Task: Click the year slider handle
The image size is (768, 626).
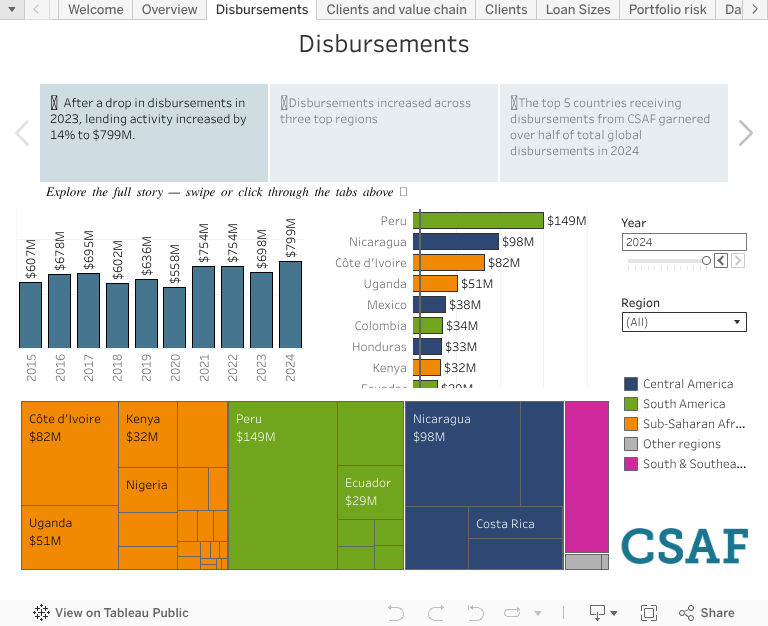Action: 706,261
